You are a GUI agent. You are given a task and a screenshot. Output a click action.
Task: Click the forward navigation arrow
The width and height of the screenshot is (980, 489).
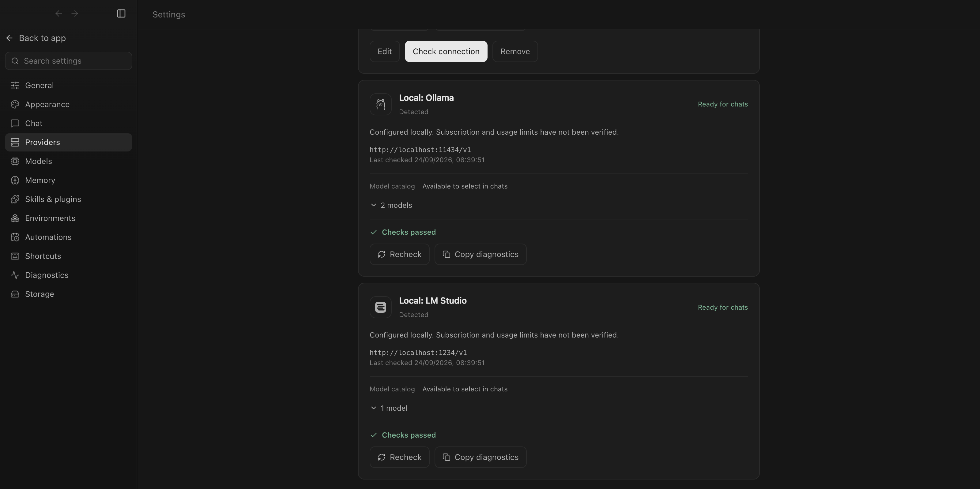pos(75,14)
